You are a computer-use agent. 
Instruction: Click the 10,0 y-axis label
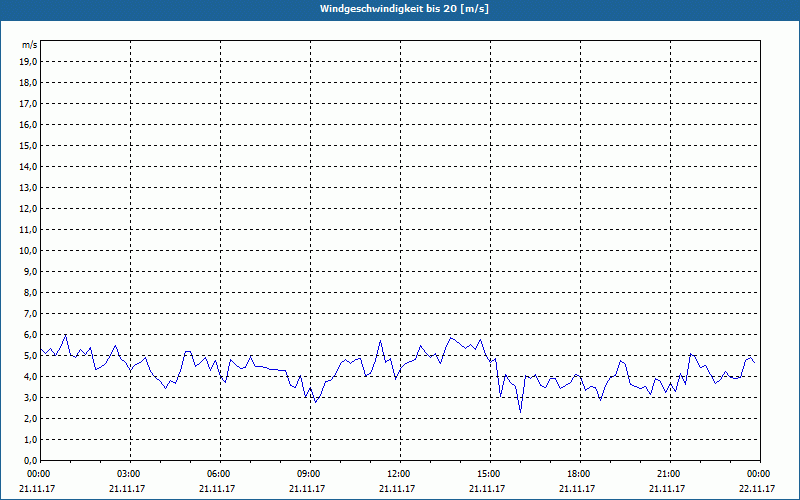click(28, 251)
